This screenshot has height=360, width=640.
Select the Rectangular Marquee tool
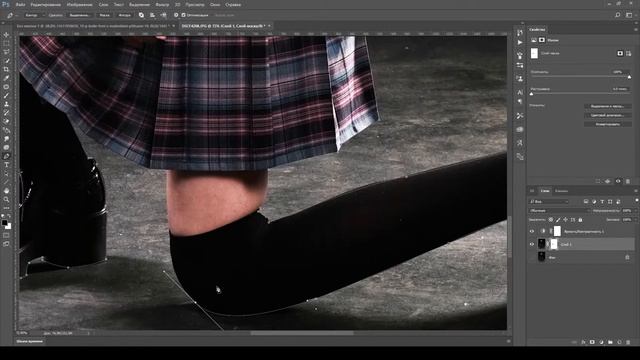6,44
